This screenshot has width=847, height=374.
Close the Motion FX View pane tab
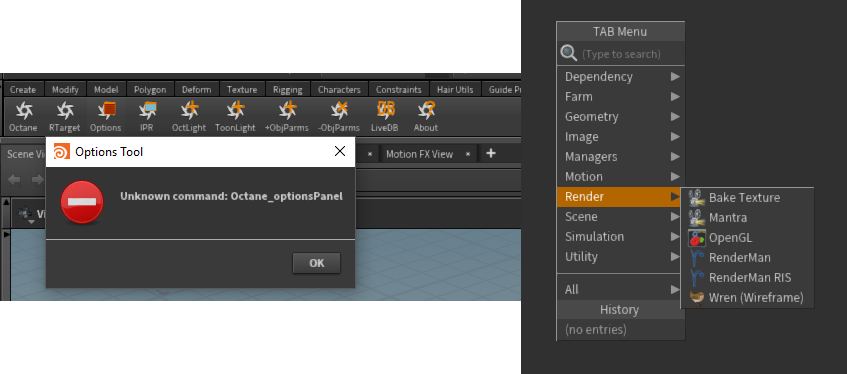(468, 154)
